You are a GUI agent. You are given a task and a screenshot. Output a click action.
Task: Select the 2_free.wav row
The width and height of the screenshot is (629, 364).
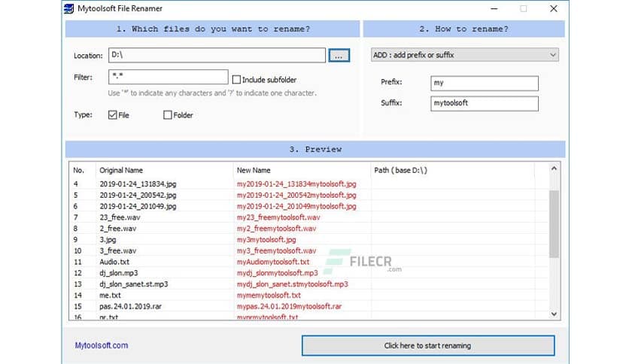pyautogui.click(x=309, y=229)
